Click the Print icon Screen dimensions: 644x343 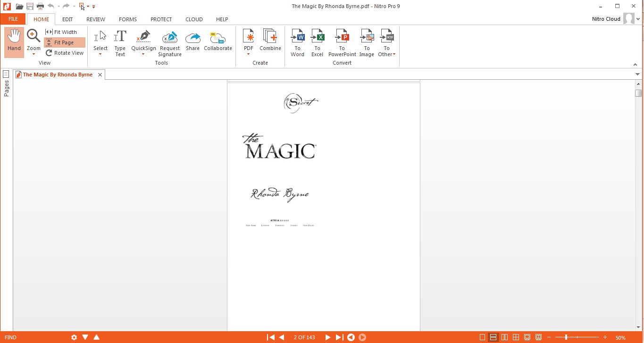point(41,6)
